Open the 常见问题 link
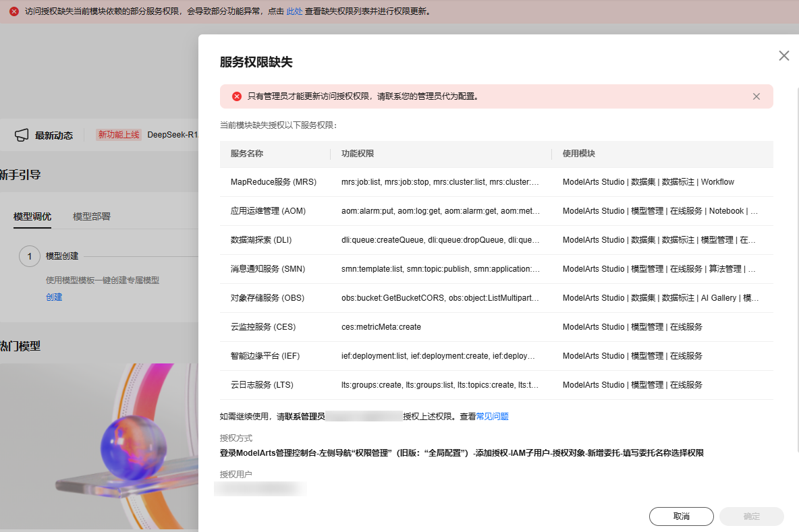 point(492,417)
